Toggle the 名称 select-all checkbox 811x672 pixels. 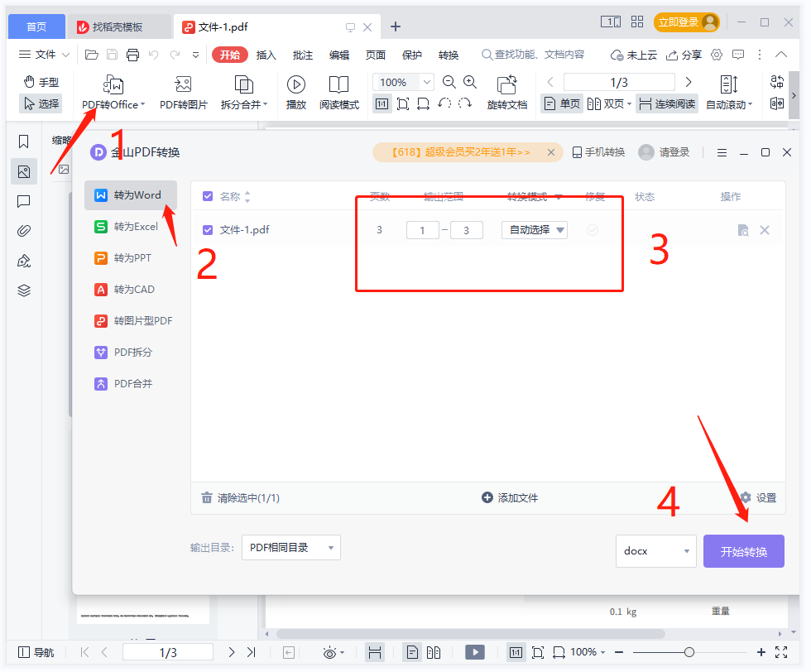208,197
